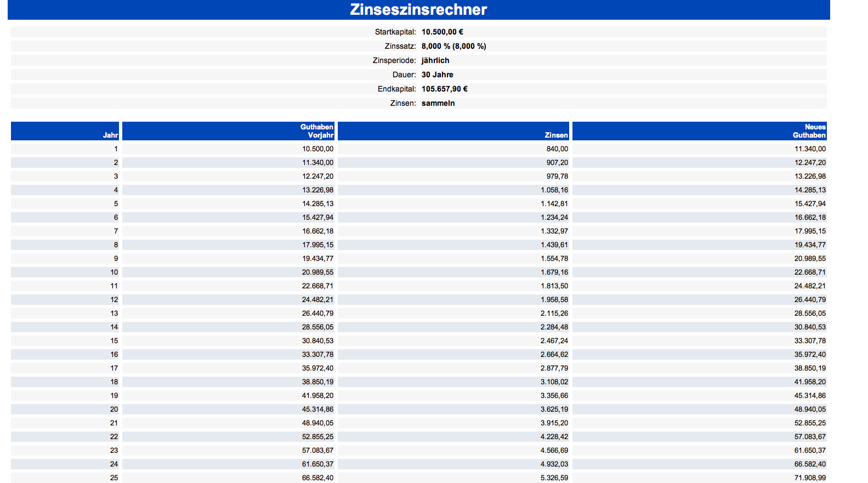Select the year 1 interest cell 840,00
The width and height of the screenshot is (868, 483).
[557, 149]
